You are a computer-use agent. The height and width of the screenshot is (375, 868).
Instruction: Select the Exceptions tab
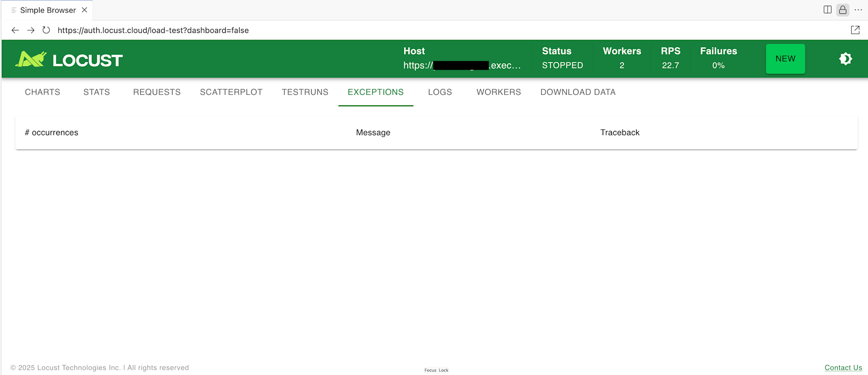click(x=376, y=92)
